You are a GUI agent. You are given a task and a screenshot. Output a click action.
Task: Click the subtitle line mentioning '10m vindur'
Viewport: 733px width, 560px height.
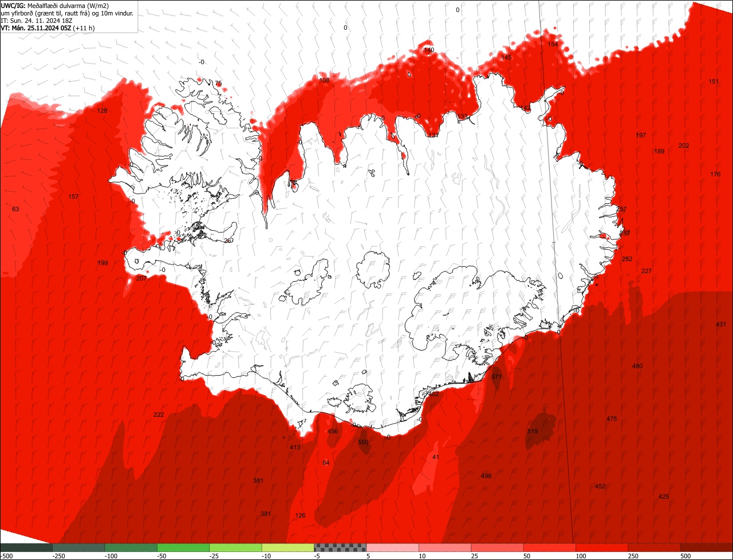[67, 13]
